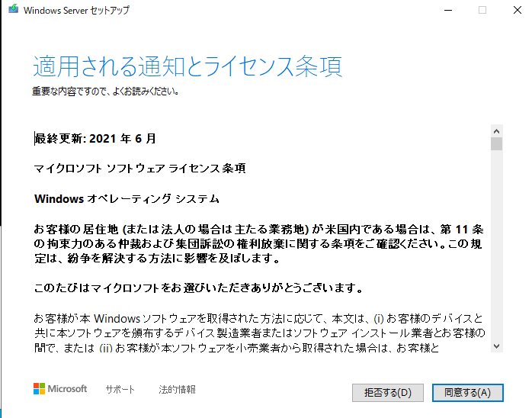Screen dimensions: 532x418
Task: Click the Microsoft four-color logo
Action: coord(39,389)
